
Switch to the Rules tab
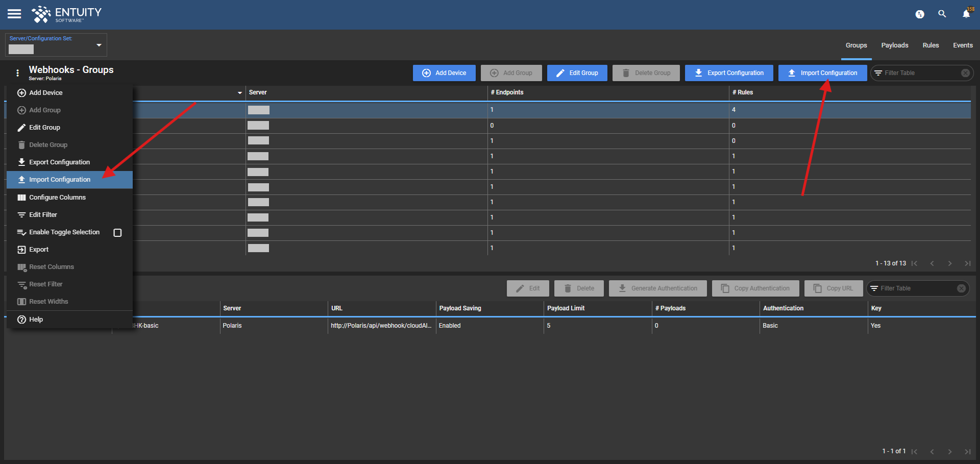930,45
